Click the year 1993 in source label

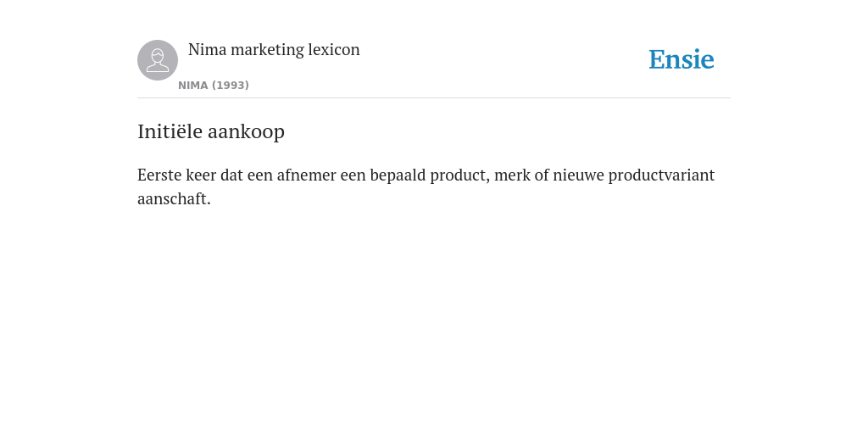pos(231,86)
